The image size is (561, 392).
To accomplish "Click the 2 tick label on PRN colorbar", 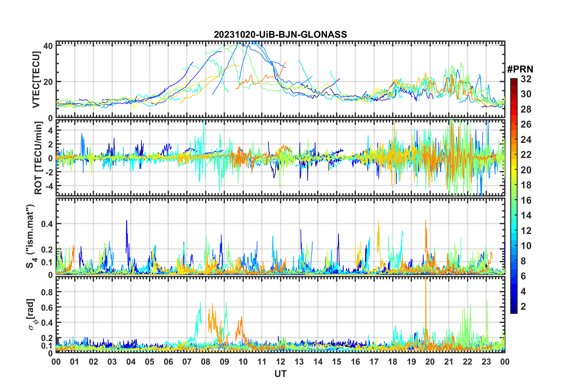I will tap(523, 307).
